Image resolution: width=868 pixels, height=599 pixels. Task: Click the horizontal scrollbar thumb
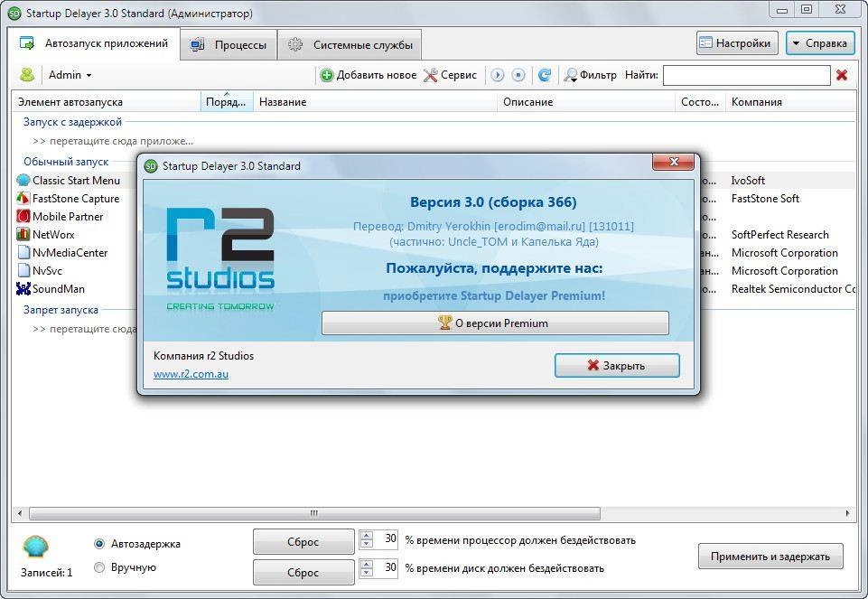(314, 513)
